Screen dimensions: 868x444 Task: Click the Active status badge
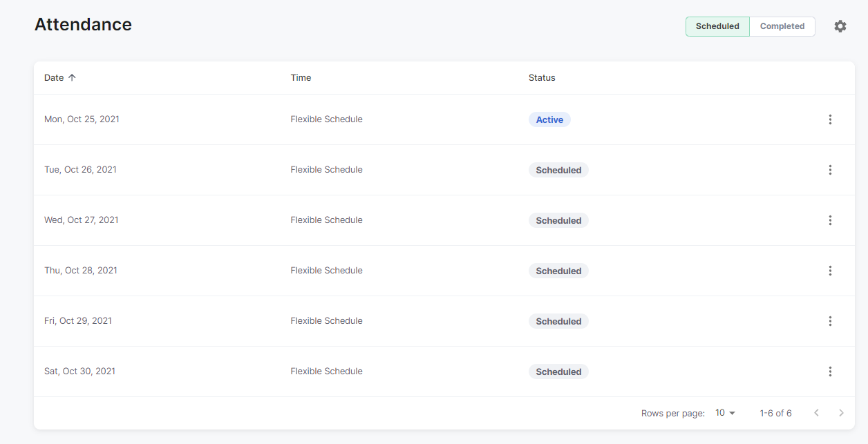(549, 119)
